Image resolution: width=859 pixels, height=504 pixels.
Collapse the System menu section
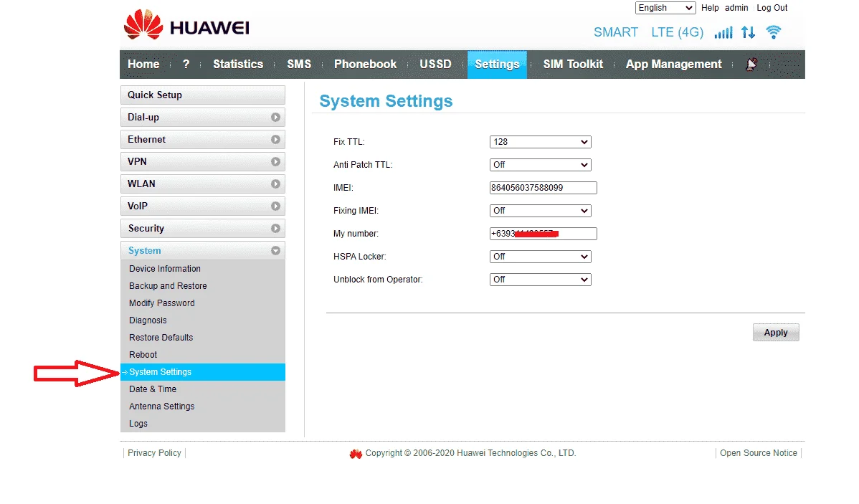click(203, 250)
